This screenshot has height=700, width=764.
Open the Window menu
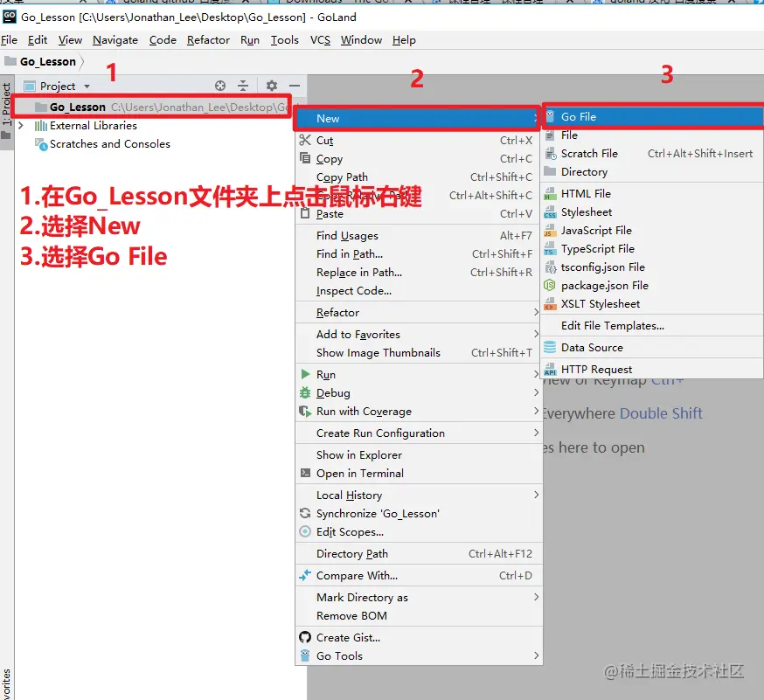point(361,40)
